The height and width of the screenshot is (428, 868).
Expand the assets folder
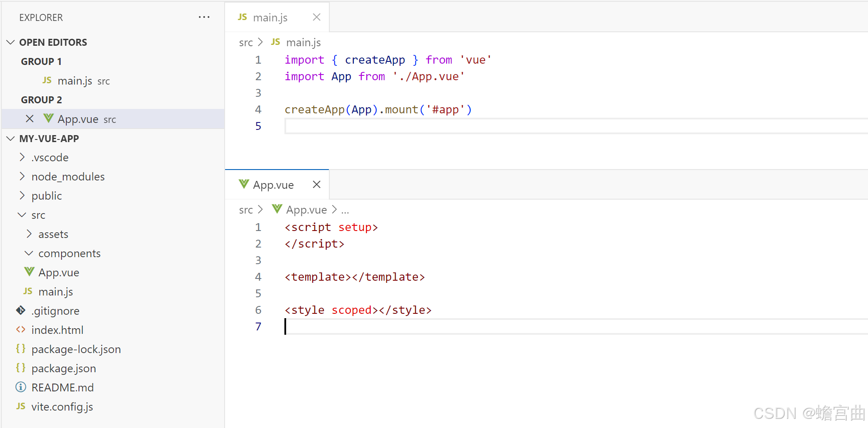(x=29, y=234)
